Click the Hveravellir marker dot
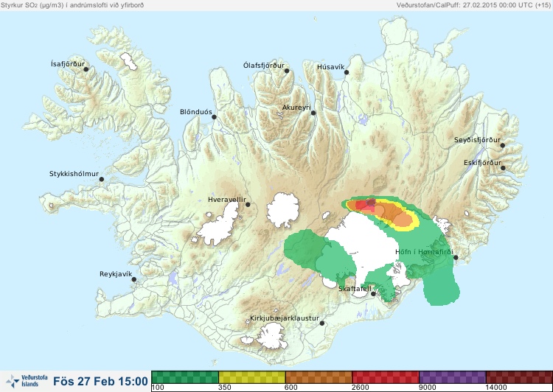 pos(248,204)
